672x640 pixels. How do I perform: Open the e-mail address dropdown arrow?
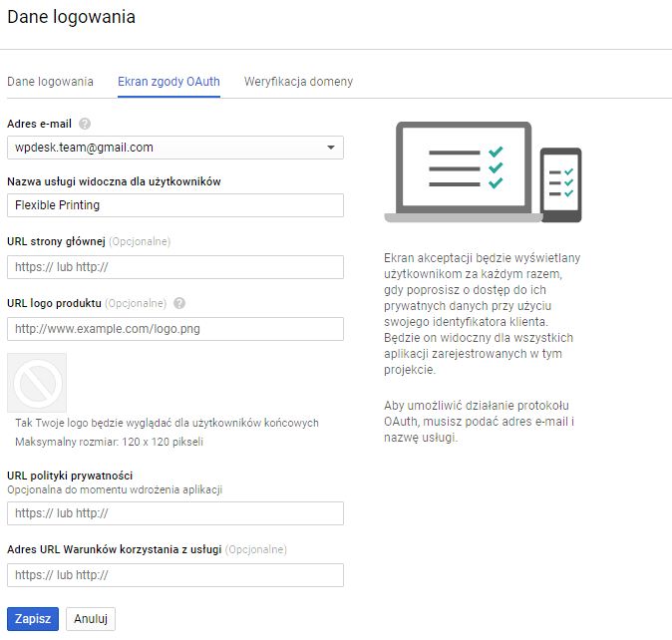(x=331, y=148)
